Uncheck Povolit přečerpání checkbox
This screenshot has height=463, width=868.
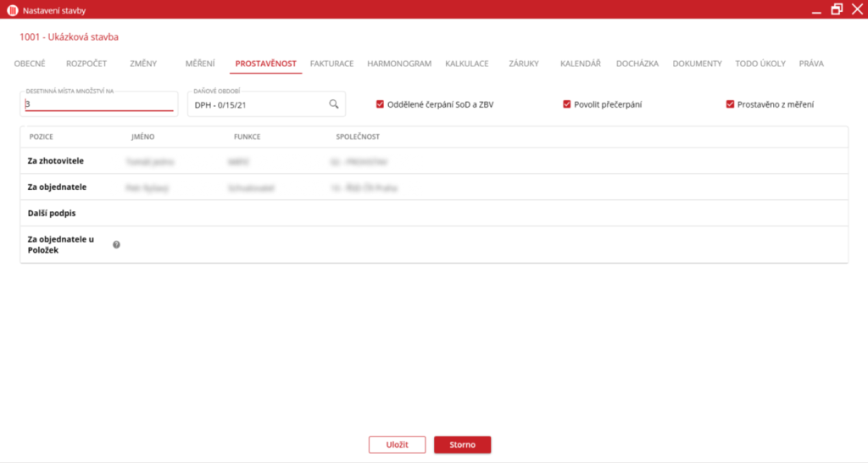click(x=567, y=104)
